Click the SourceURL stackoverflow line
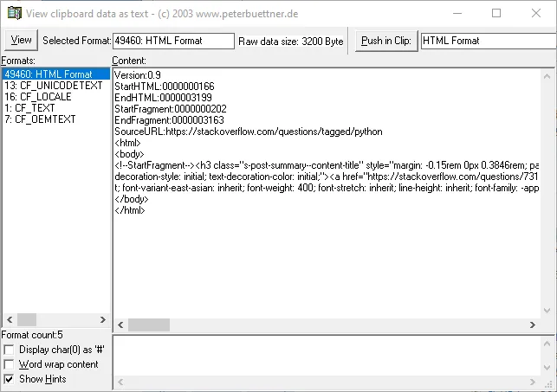This screenshot has height=392, width=557. pos(249,132)
